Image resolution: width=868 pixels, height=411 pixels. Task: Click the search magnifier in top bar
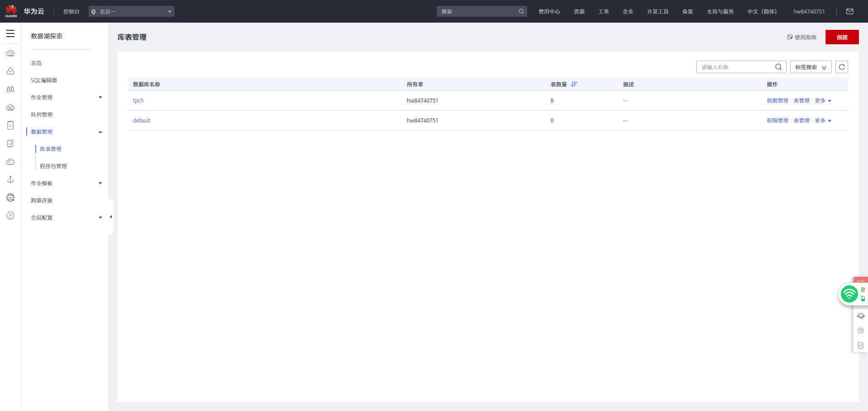[x=521, y=11]
